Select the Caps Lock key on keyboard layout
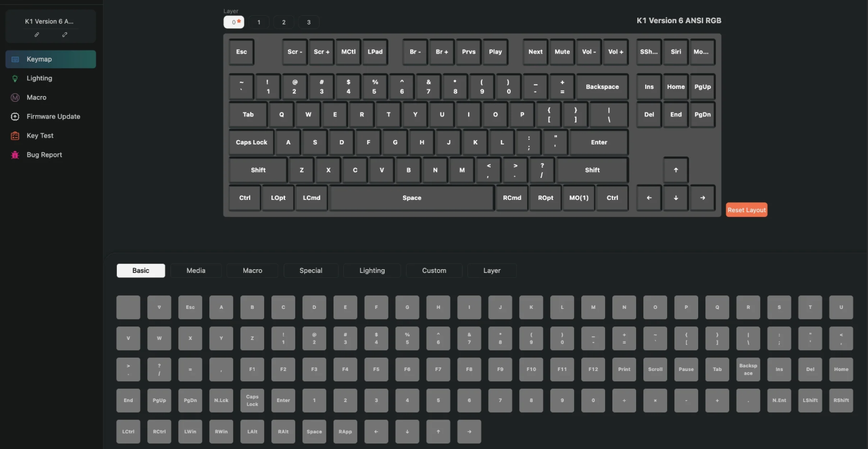The height and width of the screenshot is (449, 868). tap(251, 143)
